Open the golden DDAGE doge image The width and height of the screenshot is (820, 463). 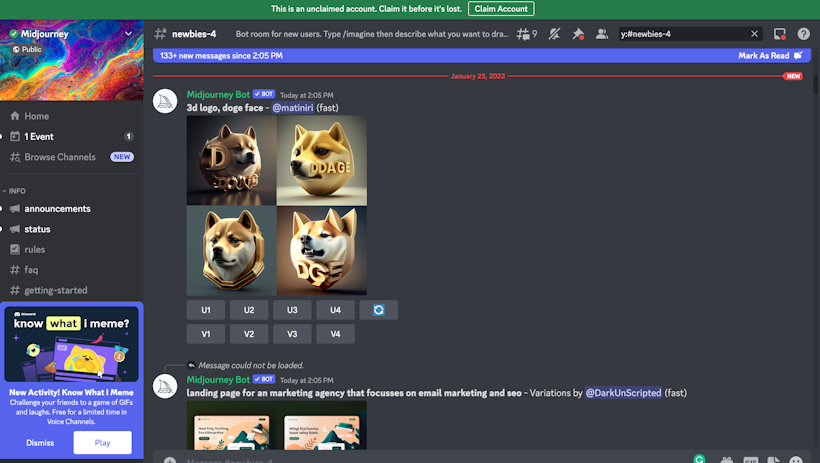[x=322, y=160]
